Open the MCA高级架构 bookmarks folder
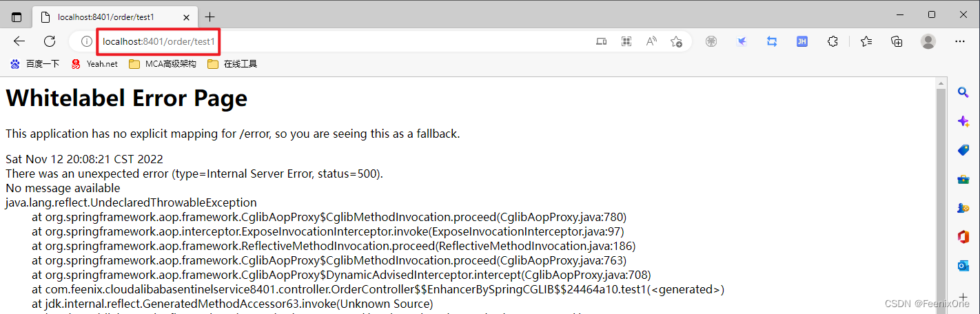This screenshot has height=314, width=980. (163, 64)
